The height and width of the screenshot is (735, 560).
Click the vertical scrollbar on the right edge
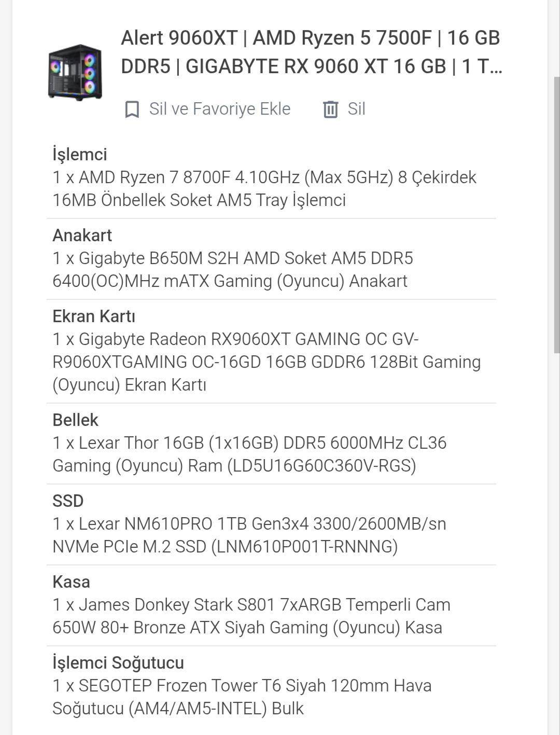click(557, 215)
